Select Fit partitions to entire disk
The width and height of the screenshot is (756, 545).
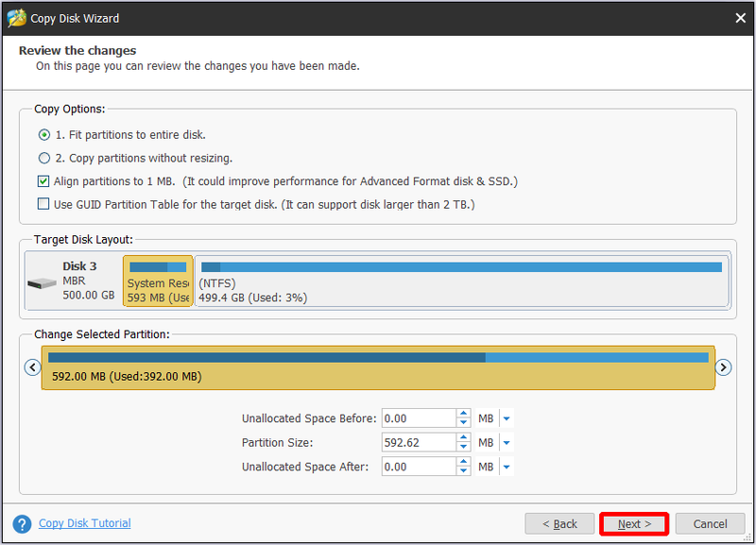point(44,135)
